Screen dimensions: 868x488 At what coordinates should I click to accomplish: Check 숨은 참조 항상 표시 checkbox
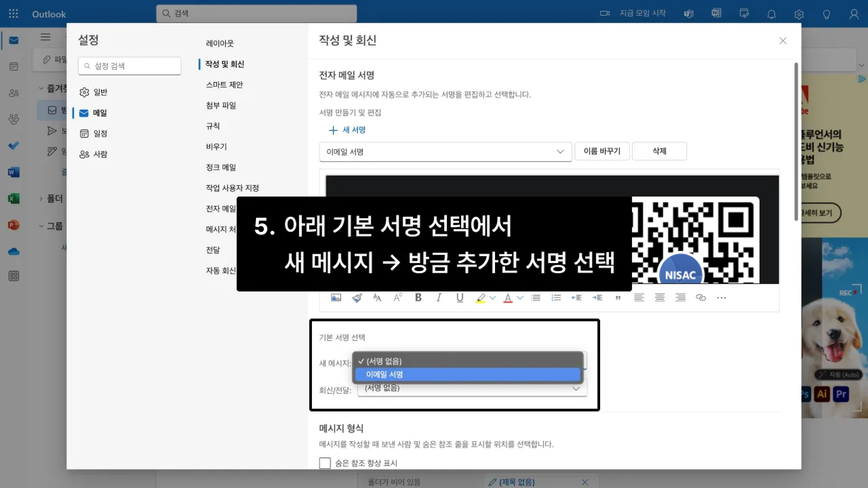325,463
